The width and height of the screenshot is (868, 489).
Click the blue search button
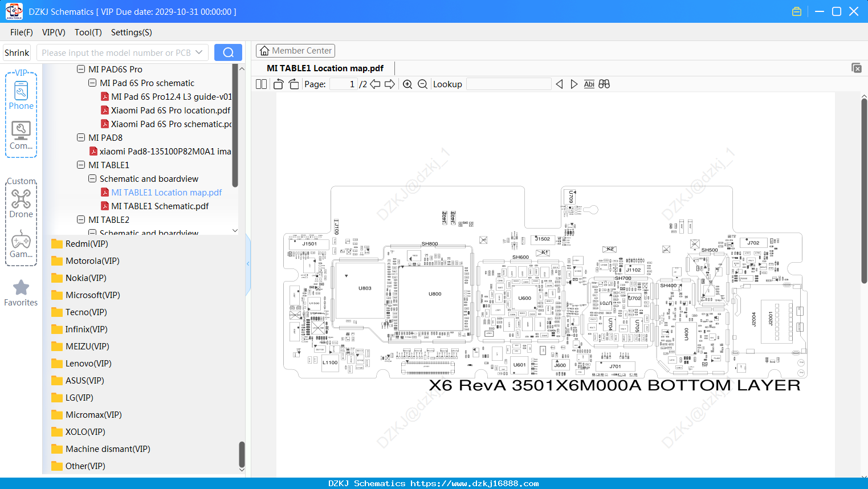coord(228,52)
